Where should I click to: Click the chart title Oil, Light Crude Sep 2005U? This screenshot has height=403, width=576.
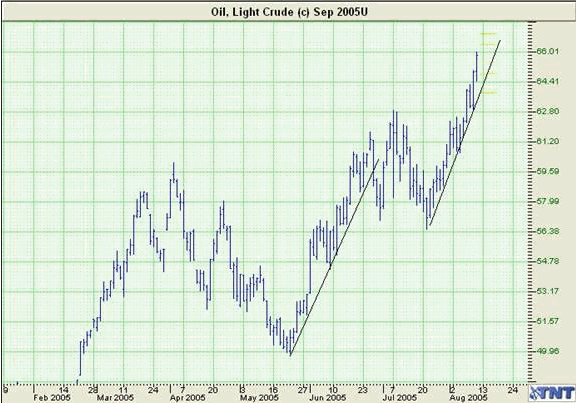tap(289, 12)
